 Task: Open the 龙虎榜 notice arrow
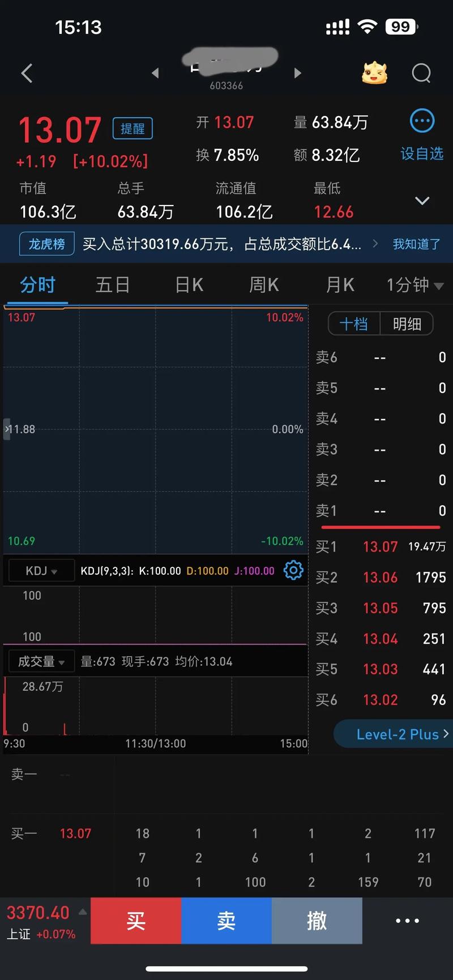click(375, 243)
